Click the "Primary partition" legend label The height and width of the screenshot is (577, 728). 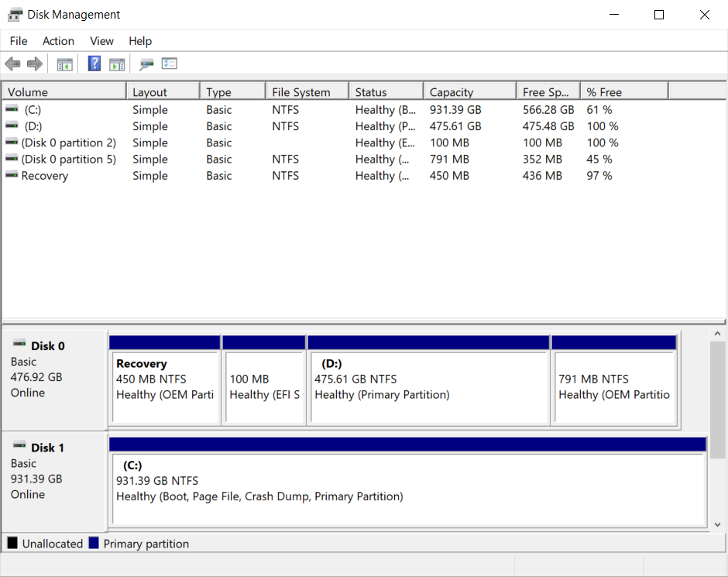tap(146, 544)
